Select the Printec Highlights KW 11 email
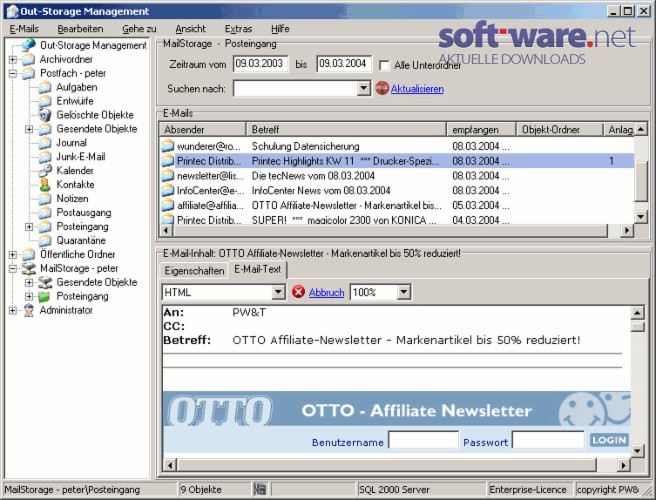 click(396, 161)
